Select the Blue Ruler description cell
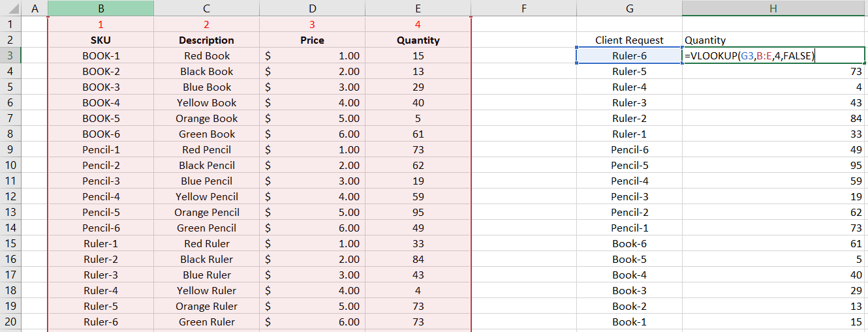Viewport: 868px width, 332px height. point(207,275)
